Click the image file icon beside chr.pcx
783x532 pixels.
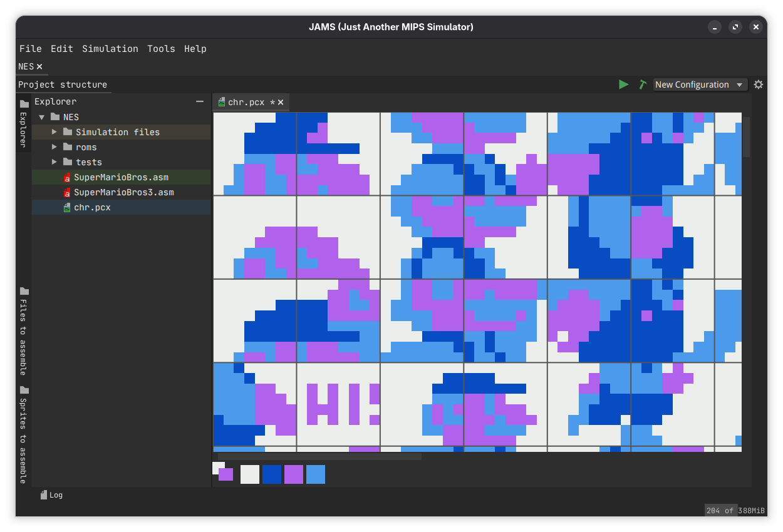tap(67, 207)
